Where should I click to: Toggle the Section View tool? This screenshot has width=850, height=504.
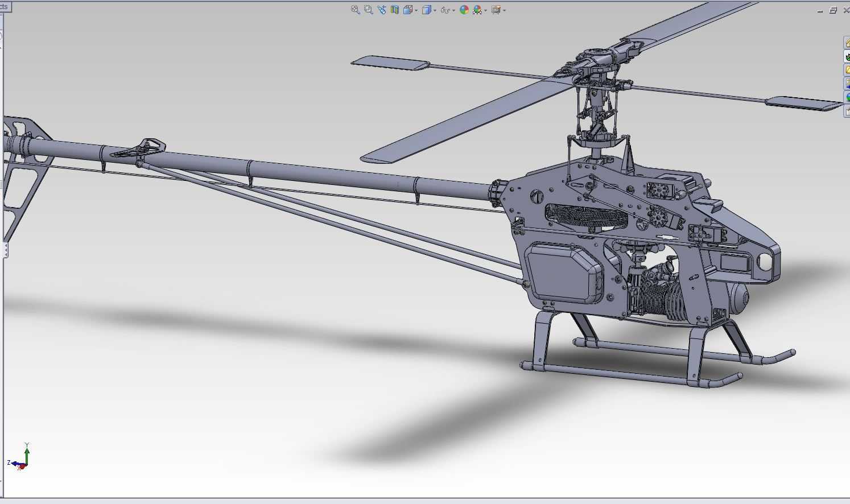[x=394, y=10]
